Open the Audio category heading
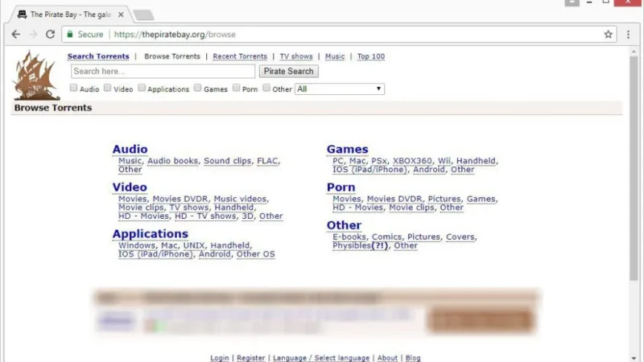This screenshot has width=644, height=362. (130, 149)
